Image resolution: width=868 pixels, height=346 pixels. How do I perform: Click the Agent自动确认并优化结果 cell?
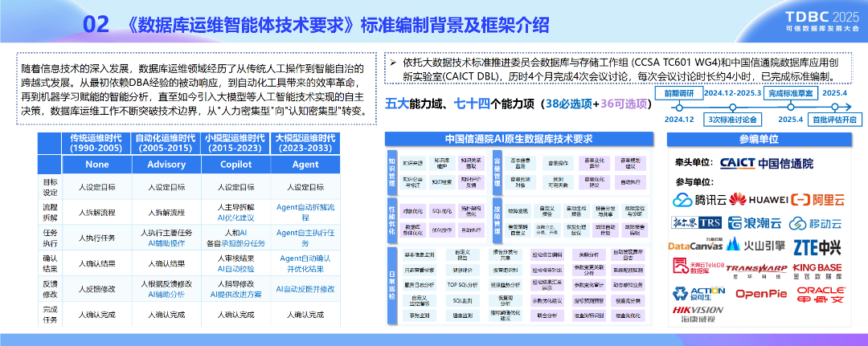tap(305, 263)
